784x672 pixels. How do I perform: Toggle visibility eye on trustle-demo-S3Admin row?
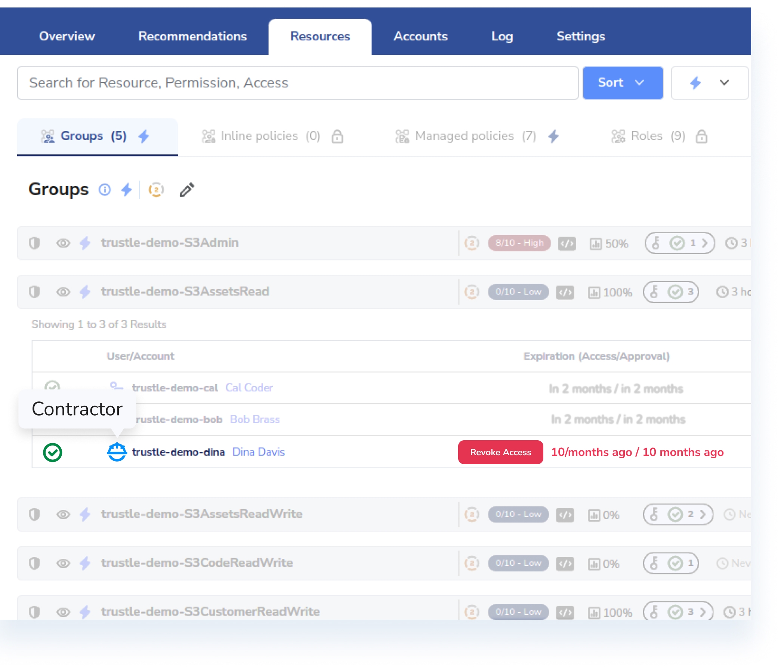(63, 243)
